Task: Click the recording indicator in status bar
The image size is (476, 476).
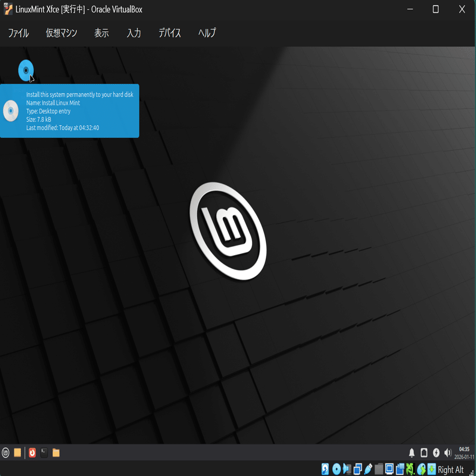Action: 400,469
